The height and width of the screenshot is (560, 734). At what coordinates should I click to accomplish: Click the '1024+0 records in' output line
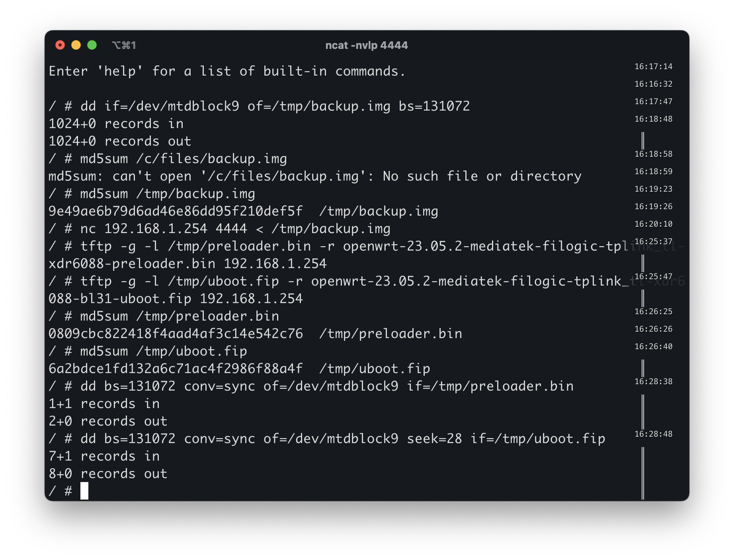tap(116, 124)
